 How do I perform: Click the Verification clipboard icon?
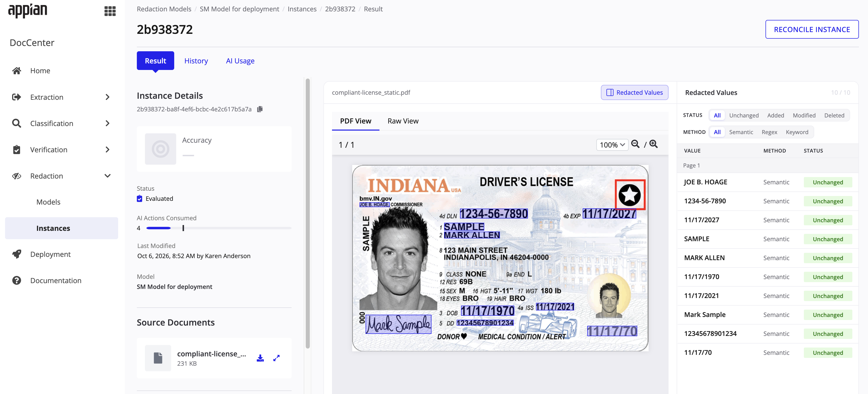coord(16,150)
